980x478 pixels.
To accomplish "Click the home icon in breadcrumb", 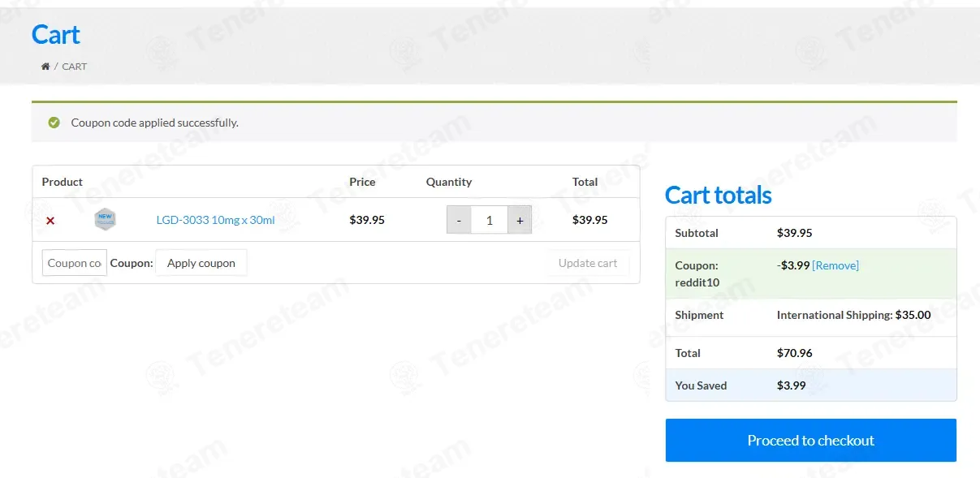I will pos(45,67).
